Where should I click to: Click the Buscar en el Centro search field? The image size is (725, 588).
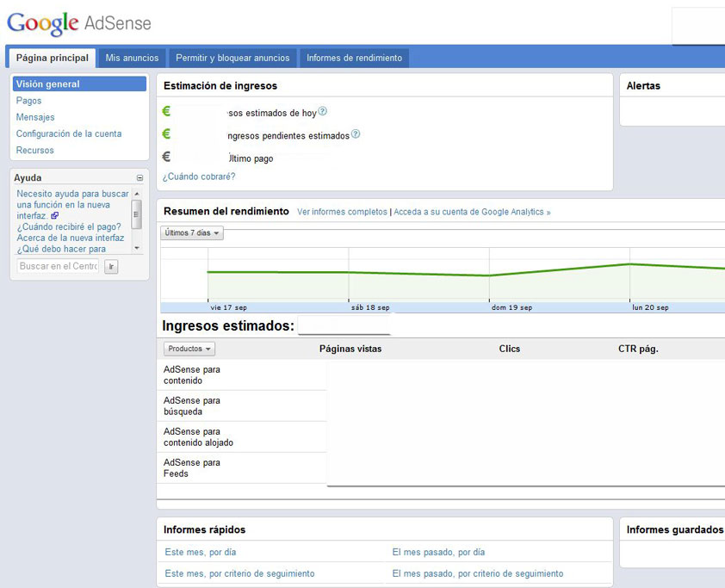click(59, 266)
